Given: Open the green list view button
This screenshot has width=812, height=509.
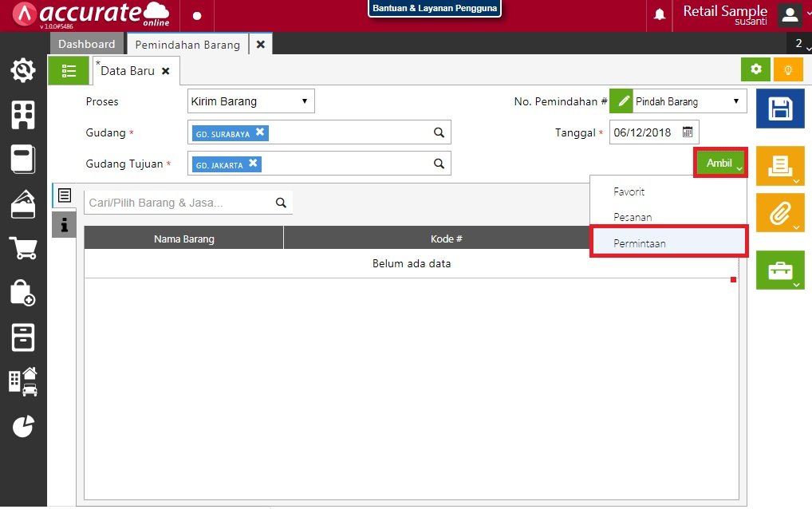Looking at the screenshot, I should click(x=69, y=70).
